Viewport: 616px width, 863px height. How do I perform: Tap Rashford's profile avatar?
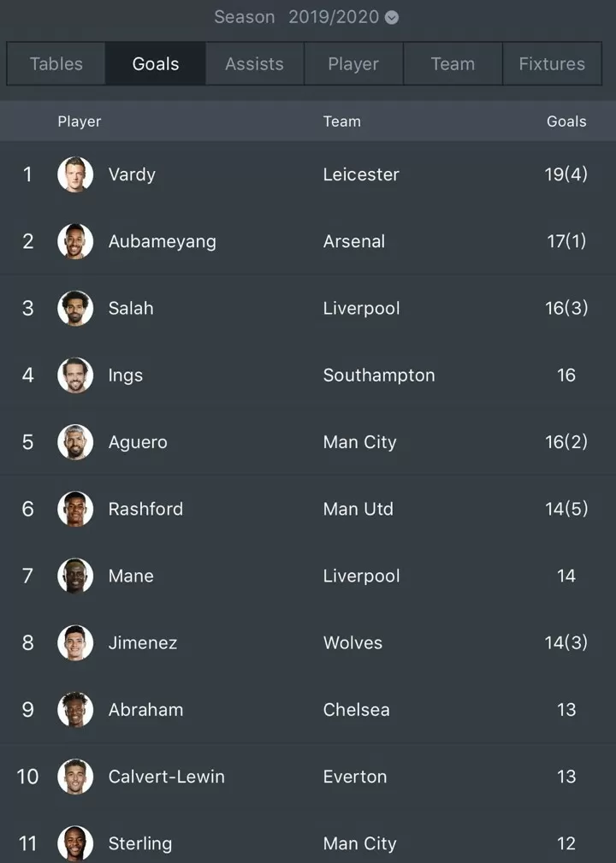[75, 509]
